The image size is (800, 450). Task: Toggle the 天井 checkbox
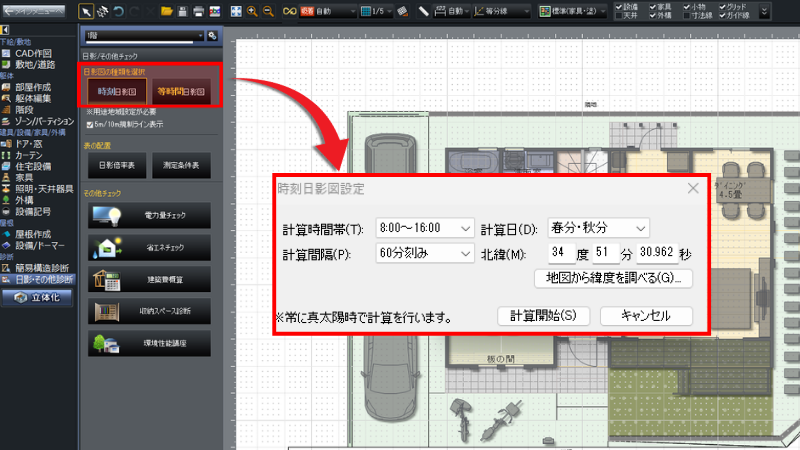tap(619, 16)
